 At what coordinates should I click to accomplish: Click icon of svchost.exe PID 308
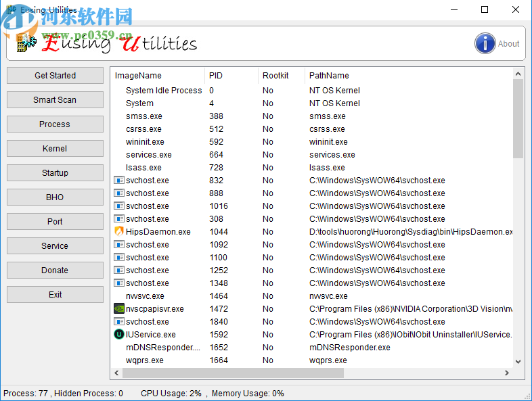pos(118,219)
